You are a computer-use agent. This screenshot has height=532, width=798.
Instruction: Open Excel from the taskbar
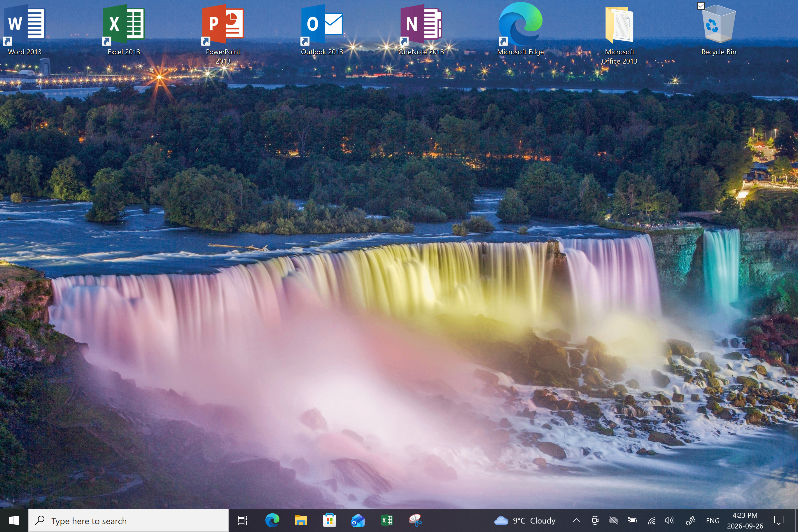tap(386, 520)
